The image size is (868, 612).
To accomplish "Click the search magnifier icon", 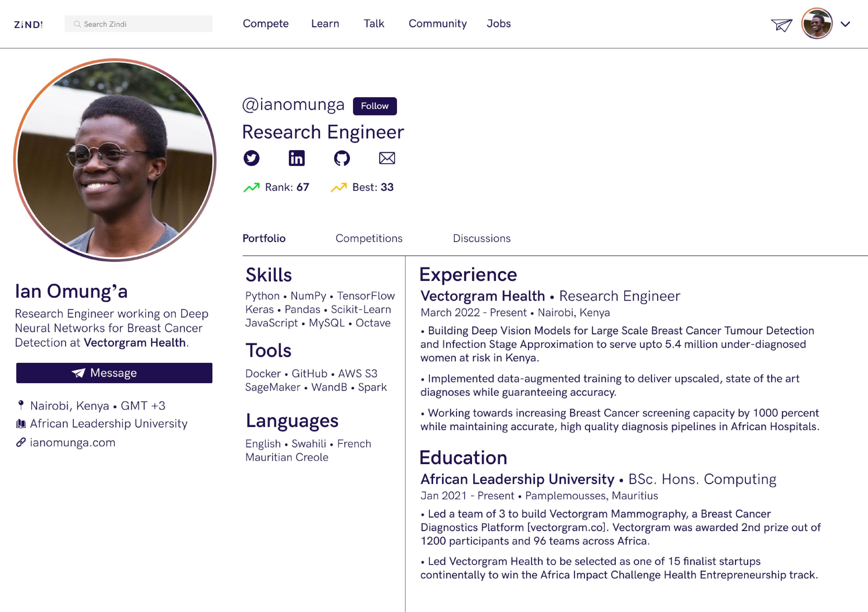I will click(77, 24).
